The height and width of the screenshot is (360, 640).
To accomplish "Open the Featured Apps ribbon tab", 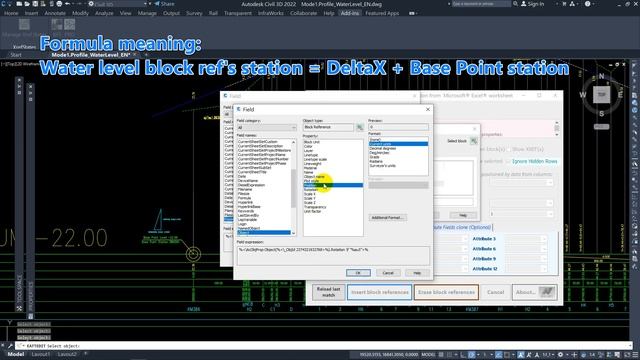I will [382, 13].
